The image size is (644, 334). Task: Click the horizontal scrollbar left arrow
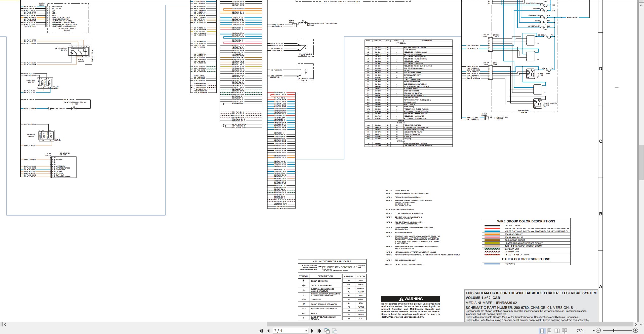pos(5,324)
